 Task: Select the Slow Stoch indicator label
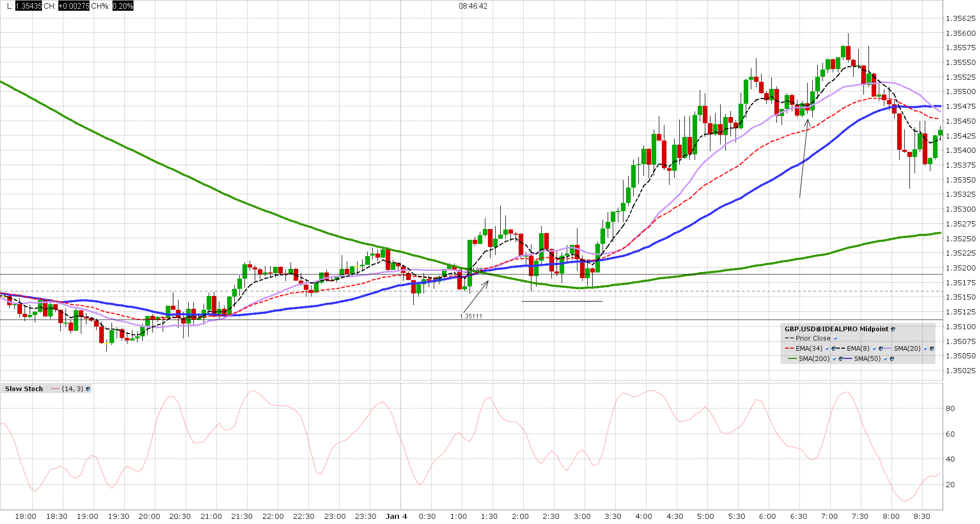coord(24,389)
